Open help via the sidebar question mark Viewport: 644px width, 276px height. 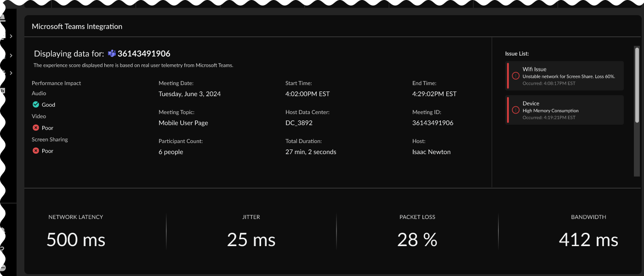pos(3,250)
